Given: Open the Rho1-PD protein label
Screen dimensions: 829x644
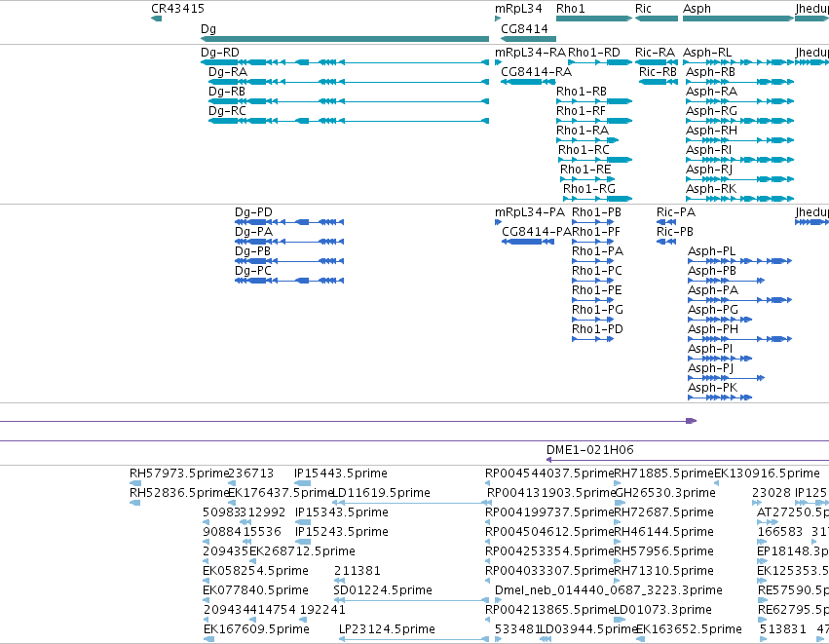Looking at the screenshot, I should point(598,330).
